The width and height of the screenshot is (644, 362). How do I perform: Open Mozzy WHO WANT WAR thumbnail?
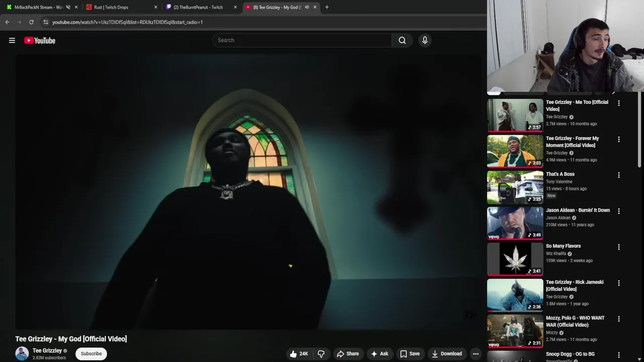tap(515, 331)
